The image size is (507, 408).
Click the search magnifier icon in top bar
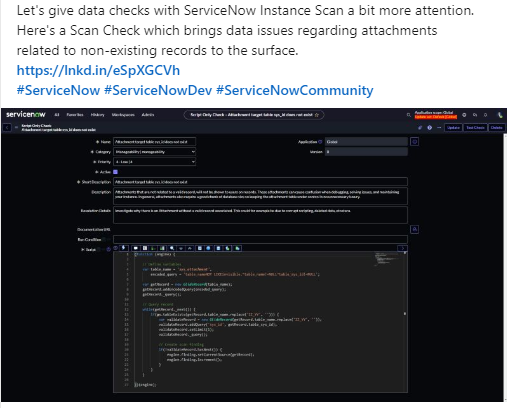click(x=408, y=115)
